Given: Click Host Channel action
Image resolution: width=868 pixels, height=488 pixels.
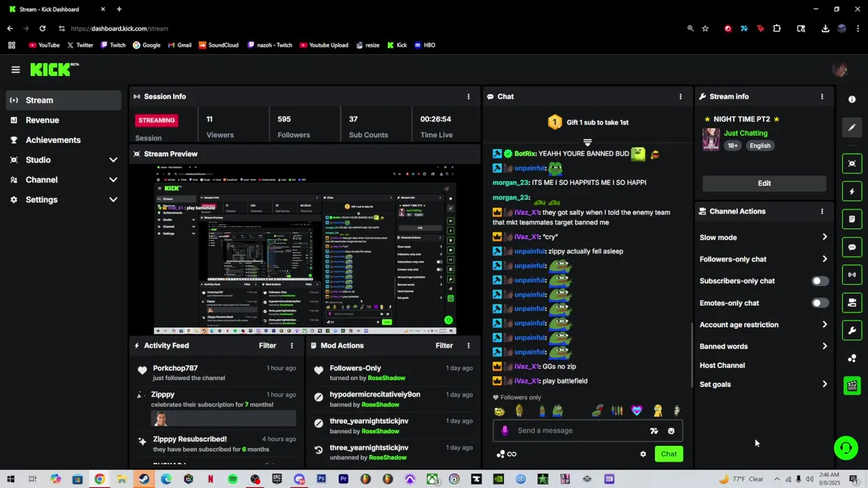Looking at the screenshot, I should click(722, 365).
